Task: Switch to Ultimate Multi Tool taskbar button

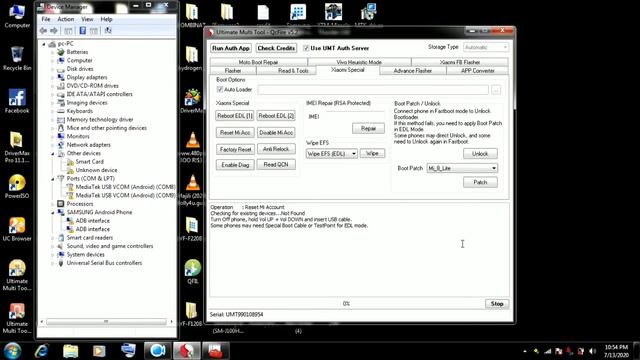Action: [x=187, y=351]
